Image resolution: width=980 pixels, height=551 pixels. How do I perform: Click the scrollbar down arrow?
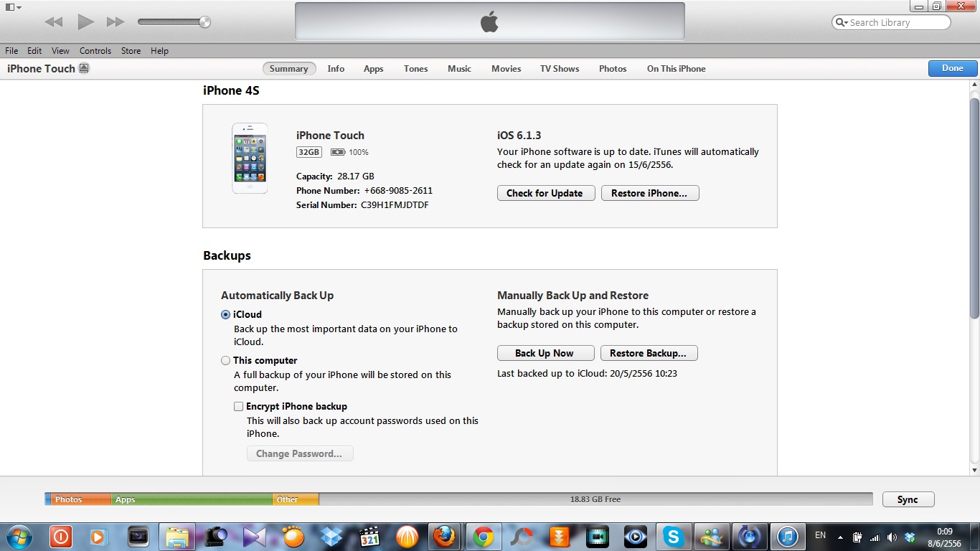[974, 469]
